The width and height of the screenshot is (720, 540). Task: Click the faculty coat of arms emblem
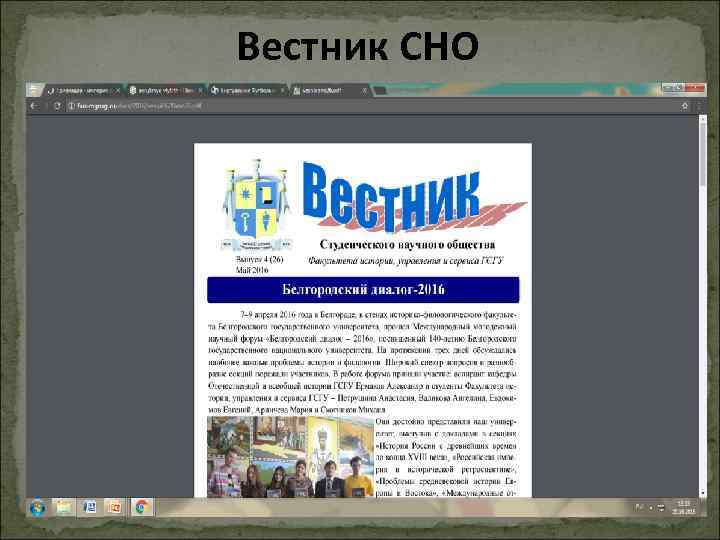click(256, 205)
